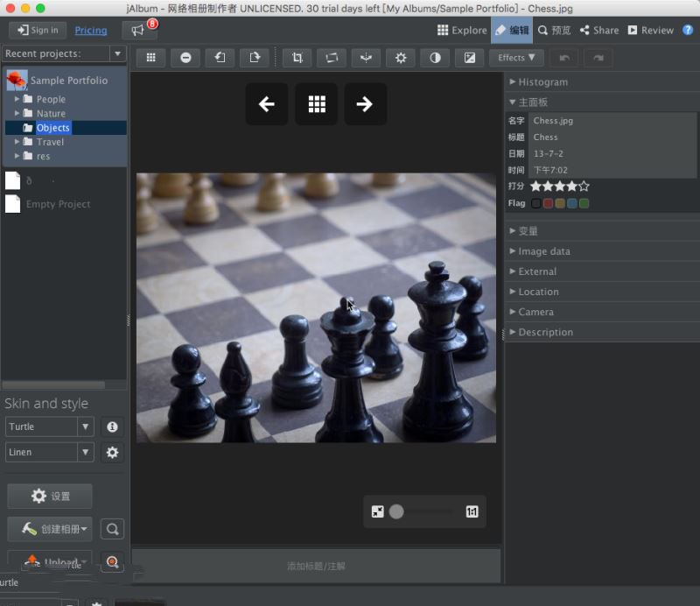Click the levels/gamma adjustment icon

(470, 58)
